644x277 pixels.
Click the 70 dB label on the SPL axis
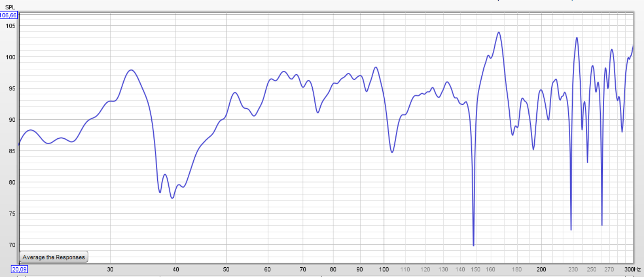point(11,245)
